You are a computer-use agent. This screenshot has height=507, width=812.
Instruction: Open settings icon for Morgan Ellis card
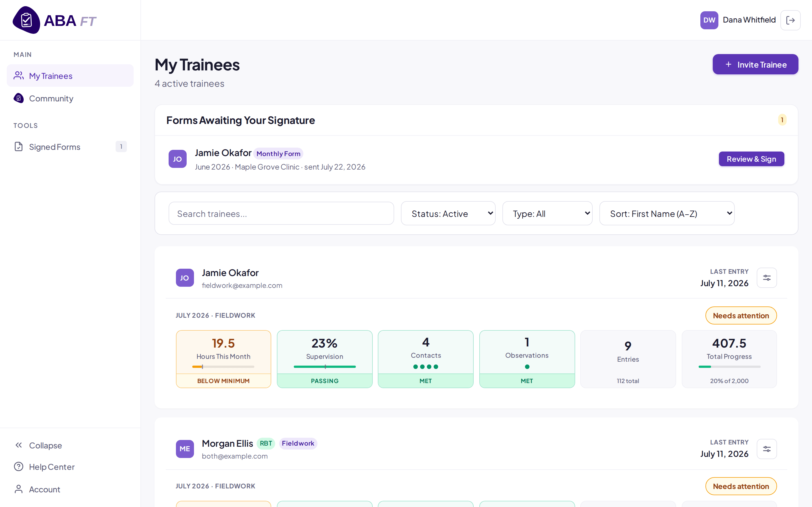click(767, 449)
